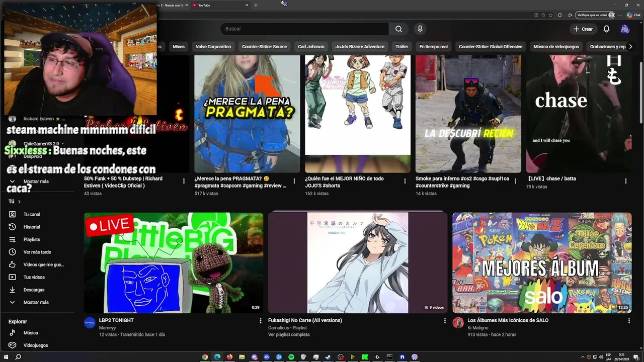Select the Valve Corporation filter chip

coord(213,47)
